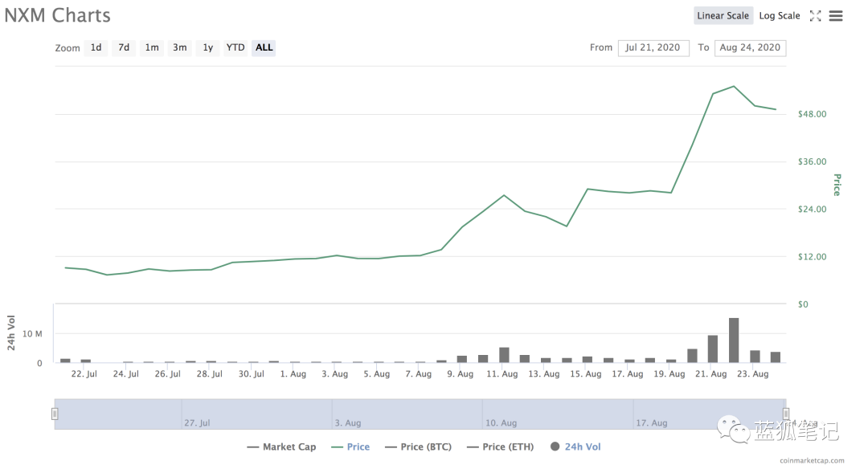Open the hamburger chart menu

(x=836, y=16)
